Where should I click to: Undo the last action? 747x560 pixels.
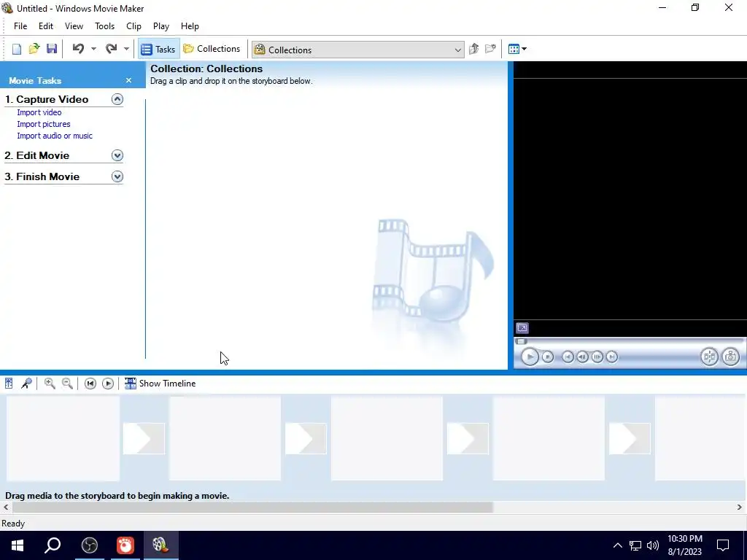(78, 49)
